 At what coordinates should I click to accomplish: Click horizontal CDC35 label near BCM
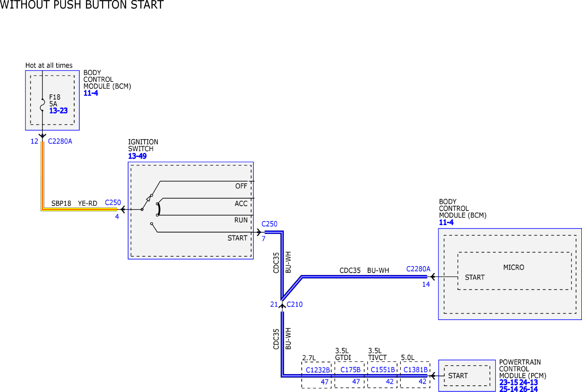(x=350, y=271)
